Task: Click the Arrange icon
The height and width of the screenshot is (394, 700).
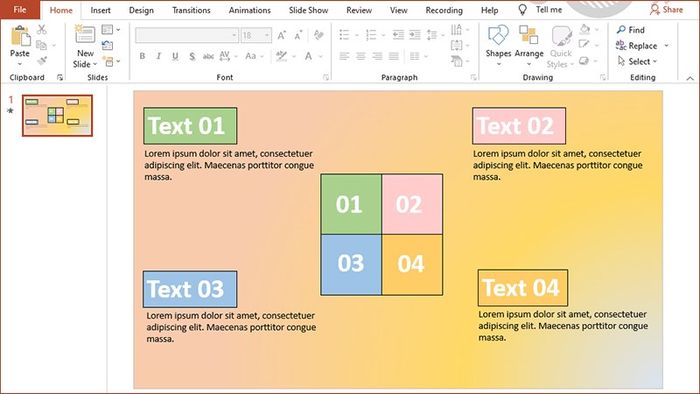Action: click(529, 35)
